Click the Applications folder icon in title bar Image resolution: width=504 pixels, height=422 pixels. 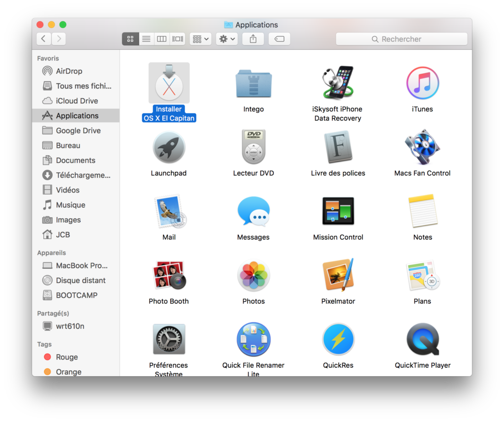click(228, 25)
